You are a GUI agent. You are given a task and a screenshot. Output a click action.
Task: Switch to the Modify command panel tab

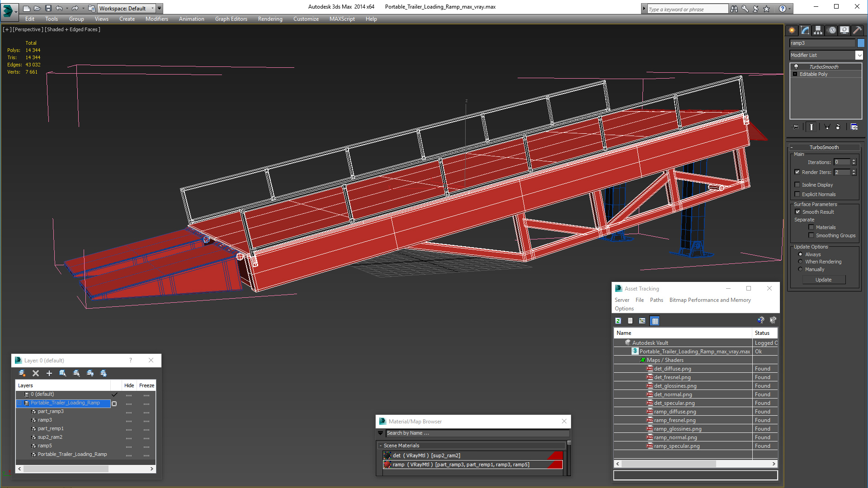click(x=805, y=30)
